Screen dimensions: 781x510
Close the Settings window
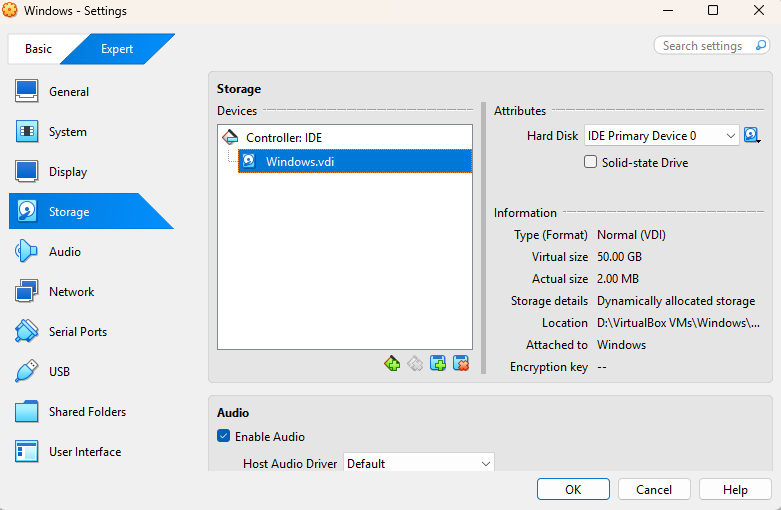pyautogui.click(x=759, y=10)
